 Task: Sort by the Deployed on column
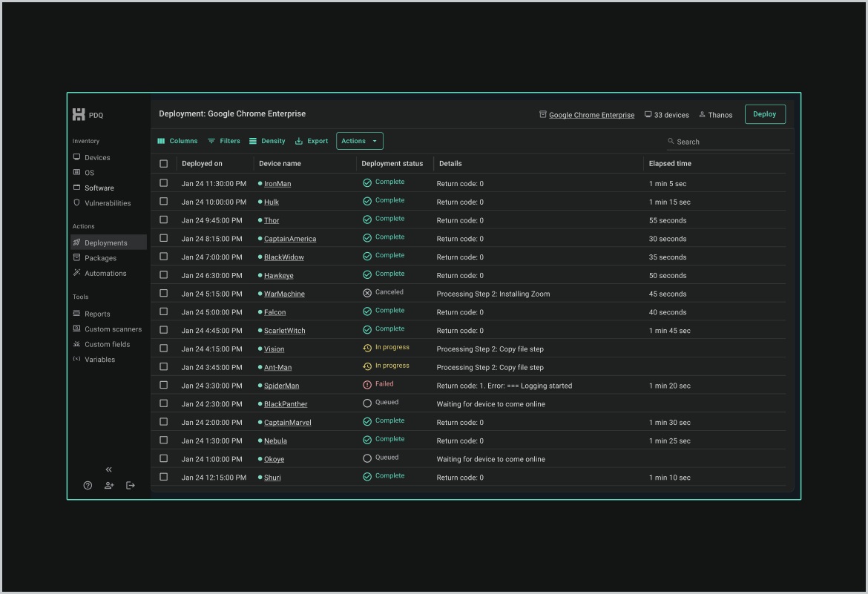202,164
